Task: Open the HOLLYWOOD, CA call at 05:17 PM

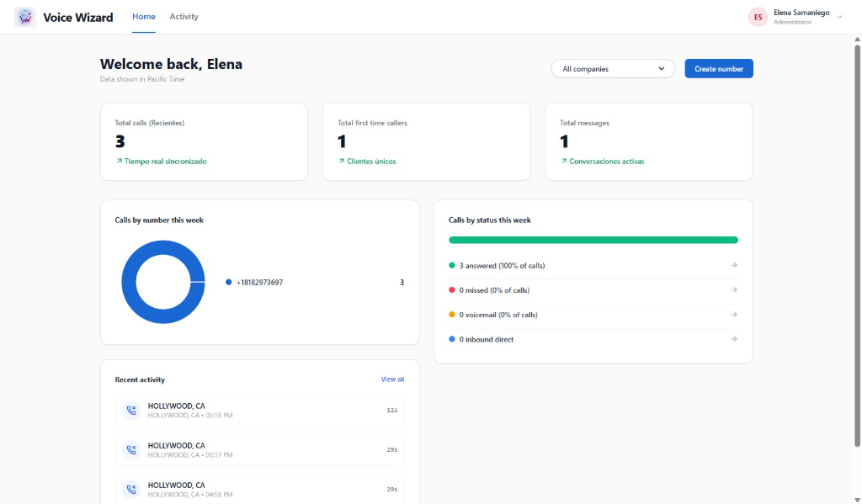Action: pyautogui.click(x=259, y=449)
